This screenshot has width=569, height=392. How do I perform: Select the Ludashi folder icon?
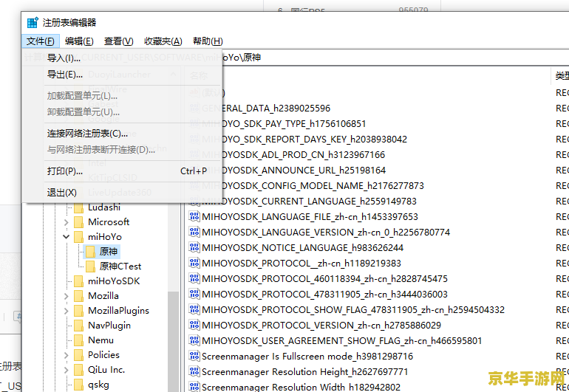[79, 207]
